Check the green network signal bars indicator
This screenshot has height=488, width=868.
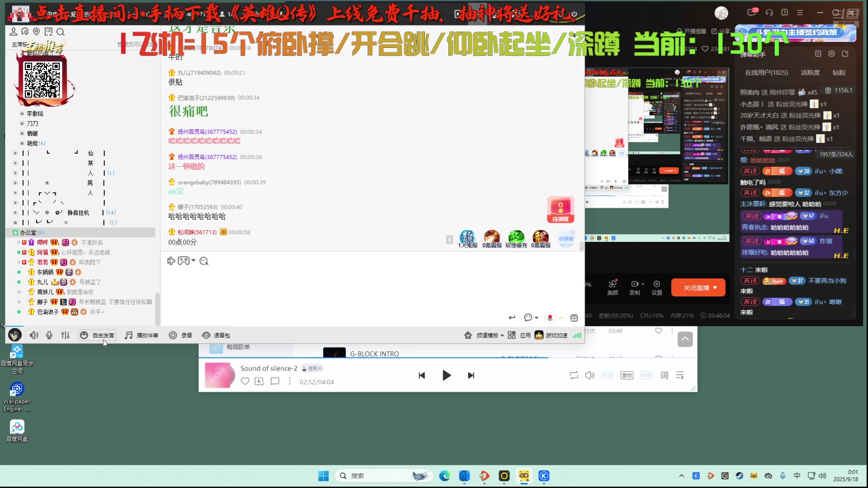coord(577,335)
